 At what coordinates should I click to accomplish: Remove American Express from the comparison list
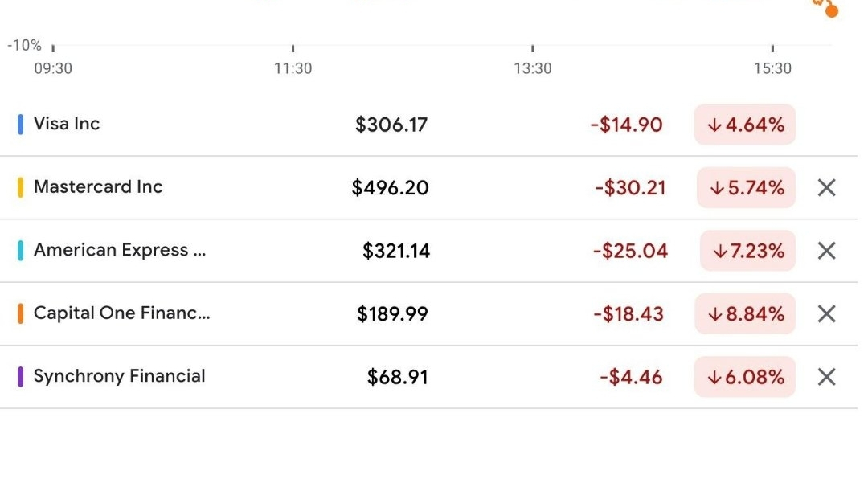tap(826, 251)
